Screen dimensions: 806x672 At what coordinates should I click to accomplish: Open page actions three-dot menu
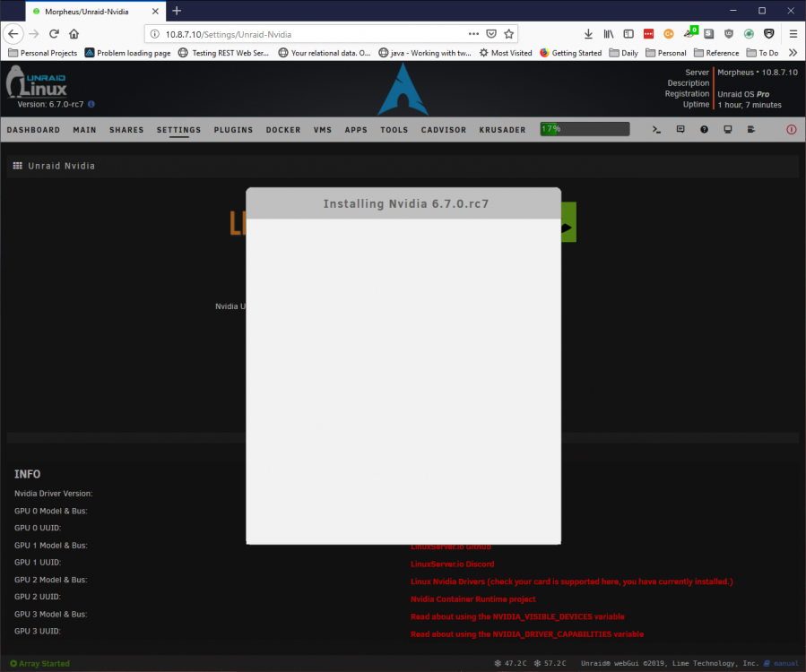(473, 34)
